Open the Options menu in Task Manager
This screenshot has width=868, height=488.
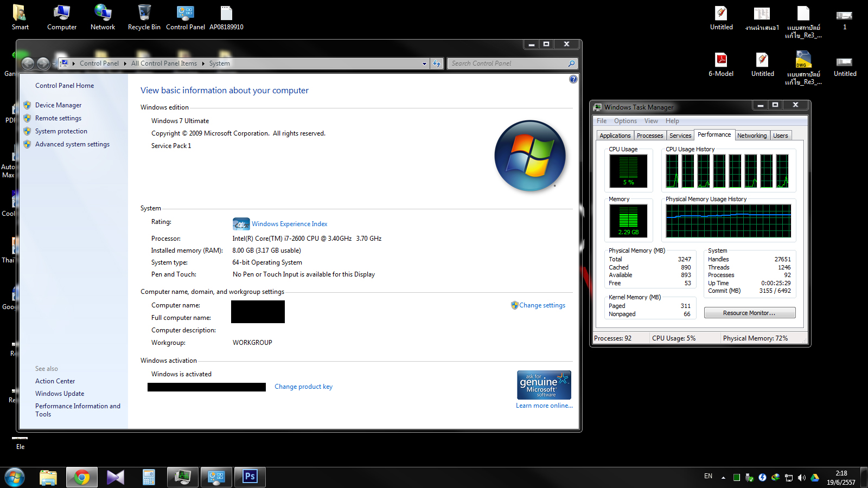pyautogui.click(x=626, y=121)
